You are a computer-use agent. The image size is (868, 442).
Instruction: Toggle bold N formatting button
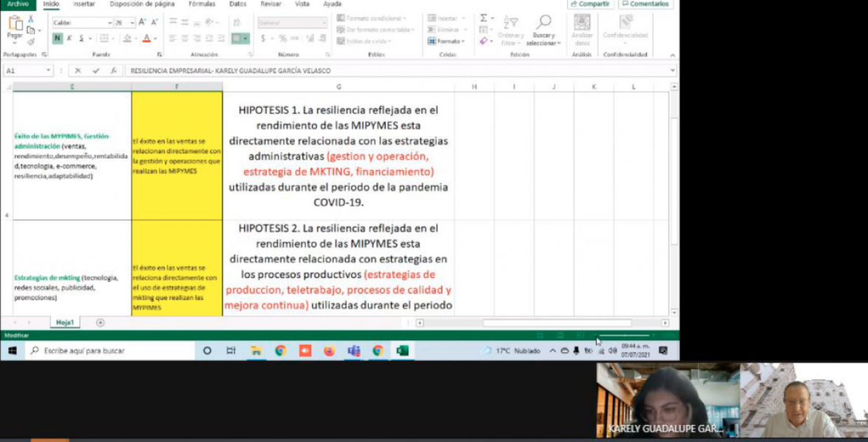click(58, 38)
